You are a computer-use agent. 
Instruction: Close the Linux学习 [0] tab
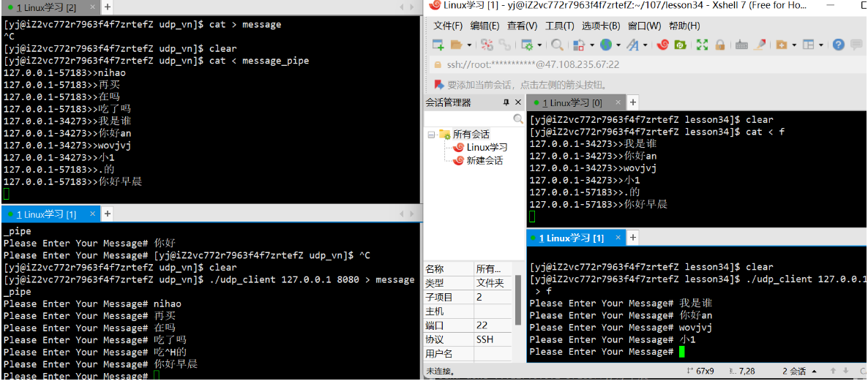click(618, 103)
